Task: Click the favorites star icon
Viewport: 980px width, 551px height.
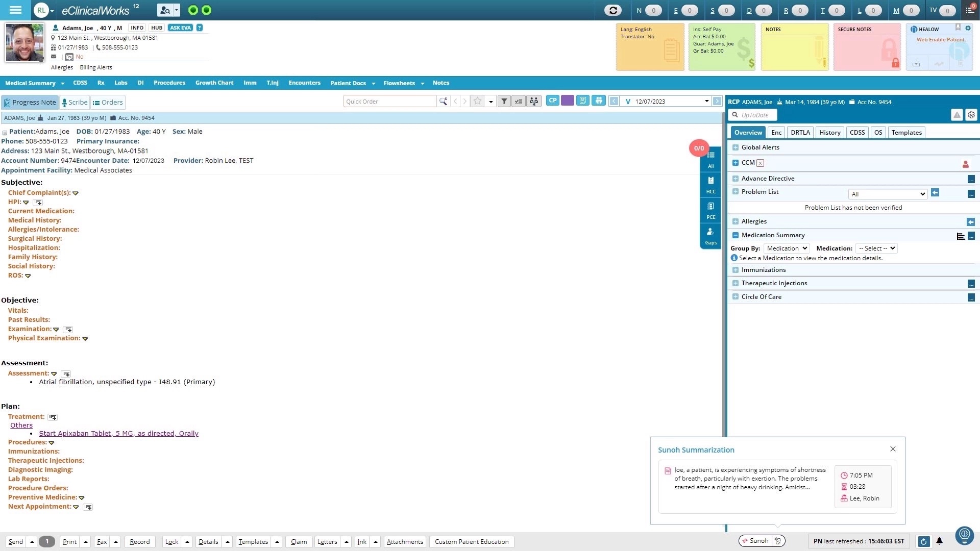Action: coord(477,102)
